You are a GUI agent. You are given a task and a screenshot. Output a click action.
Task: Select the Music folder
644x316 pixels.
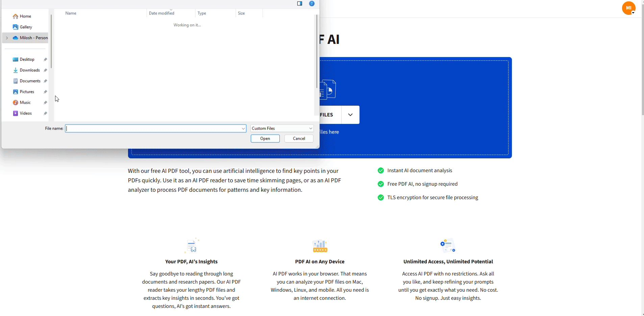click(25, 102)
